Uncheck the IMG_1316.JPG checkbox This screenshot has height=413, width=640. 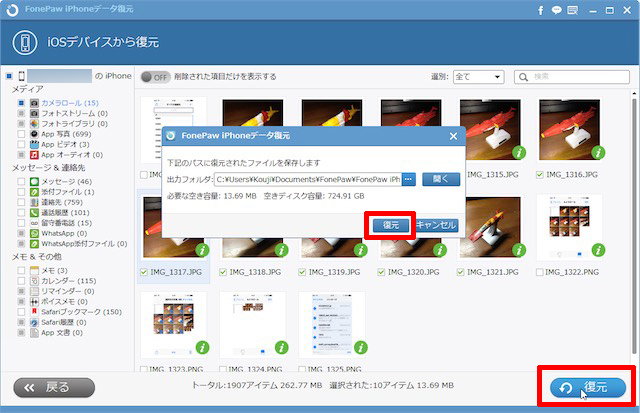(540, 175)
